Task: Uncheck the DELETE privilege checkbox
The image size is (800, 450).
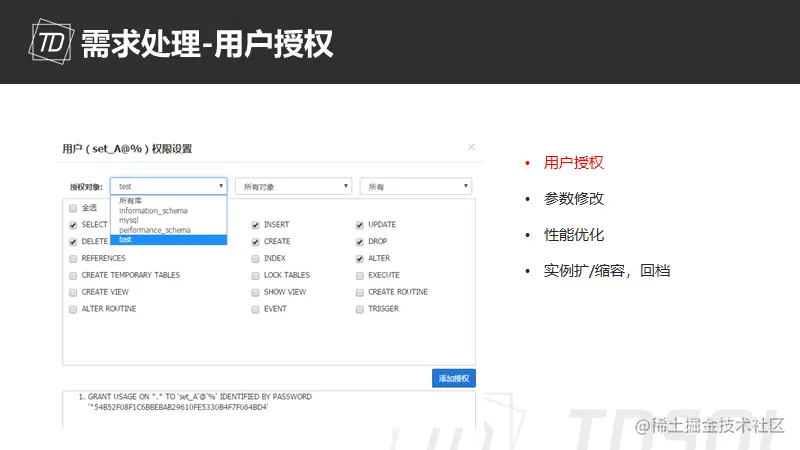Action: pyautogui.click(x=73, y=242)
